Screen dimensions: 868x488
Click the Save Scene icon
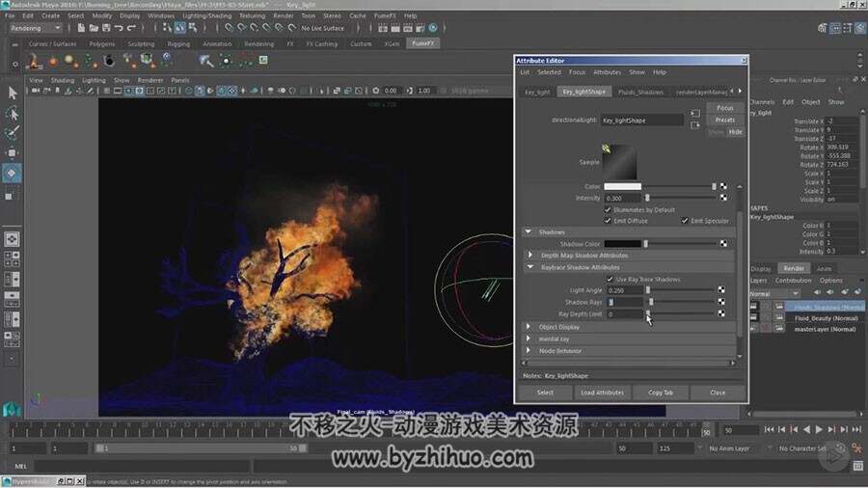106,28
